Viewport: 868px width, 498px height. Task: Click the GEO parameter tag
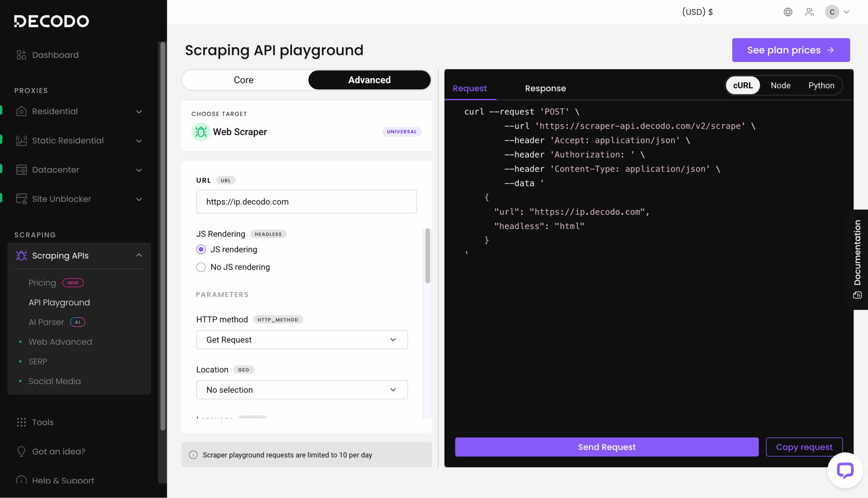pyautogui.click(x=243, y=370)
